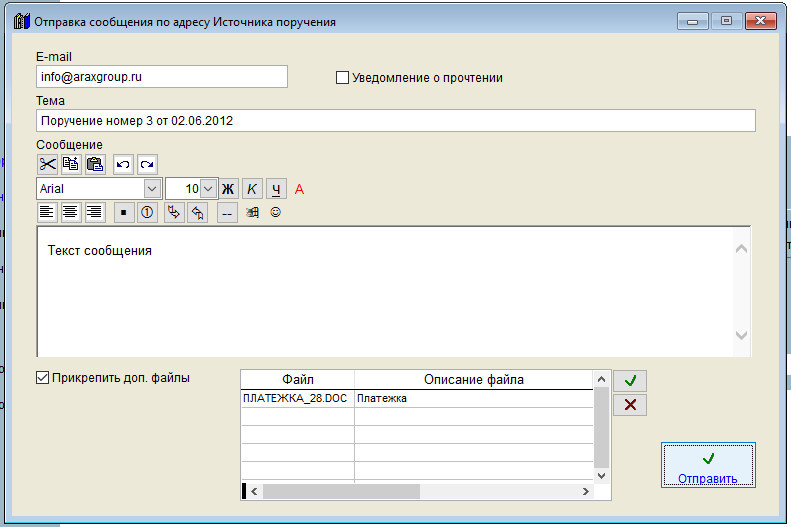Screen dimensions: 791x527
Task: Toggle bold Ж formatting
Action: point(228,189)
